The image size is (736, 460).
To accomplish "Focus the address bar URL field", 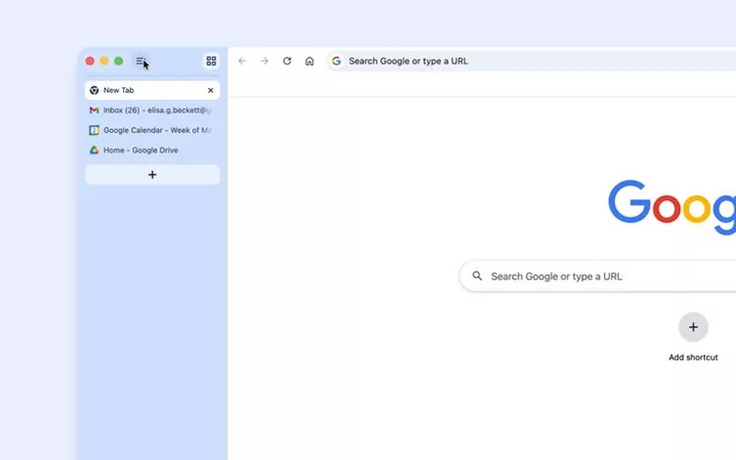I will click(x=531, y=61).
